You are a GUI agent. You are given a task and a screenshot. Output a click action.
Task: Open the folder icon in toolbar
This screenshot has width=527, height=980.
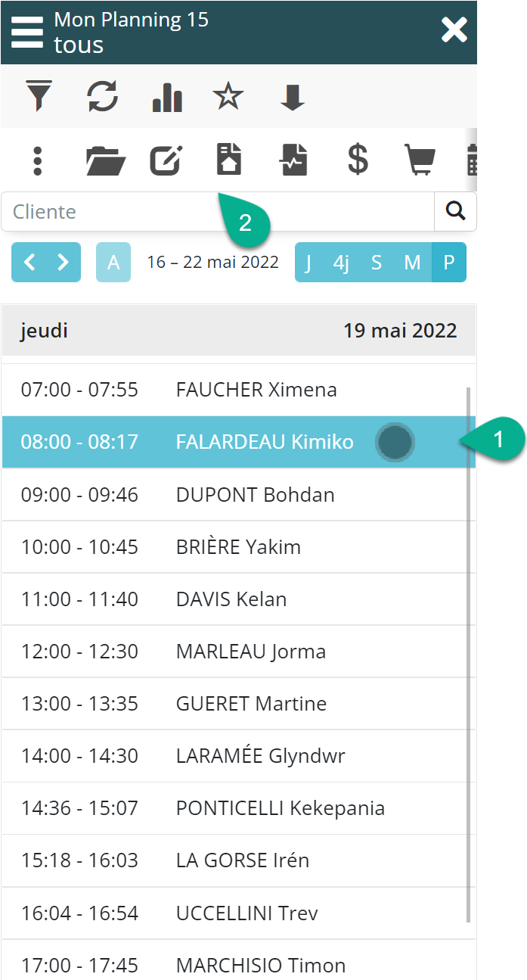106,160
